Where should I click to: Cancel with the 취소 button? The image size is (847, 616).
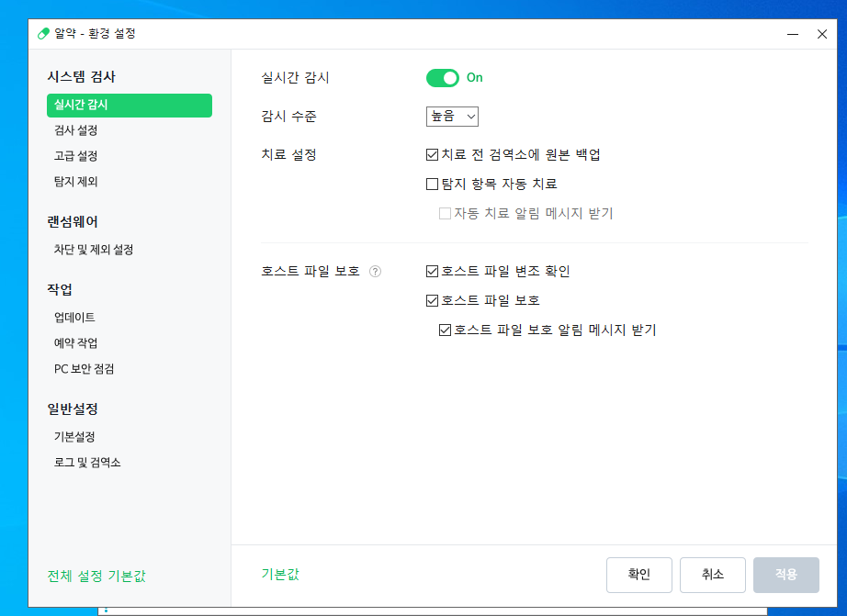713,575
